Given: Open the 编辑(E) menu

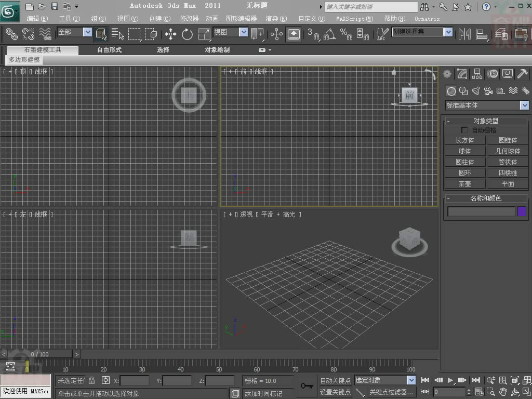Looking at the screenshot, I should (37, 19).
